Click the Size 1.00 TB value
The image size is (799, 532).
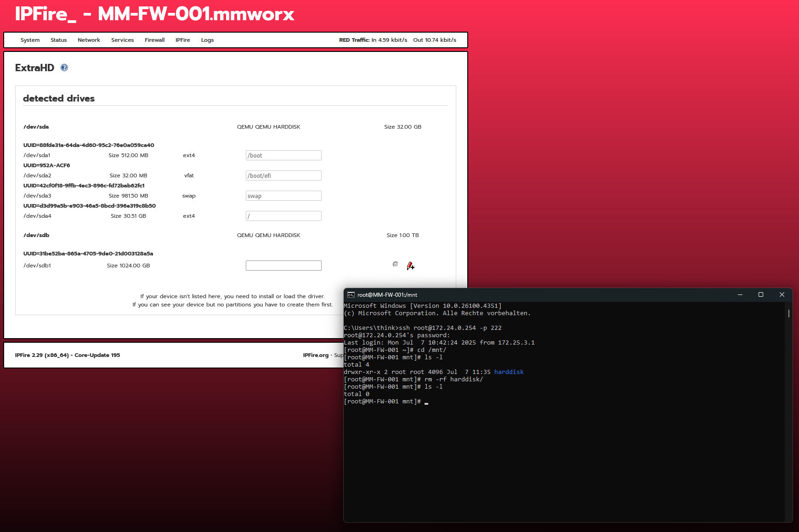(402, 235)
